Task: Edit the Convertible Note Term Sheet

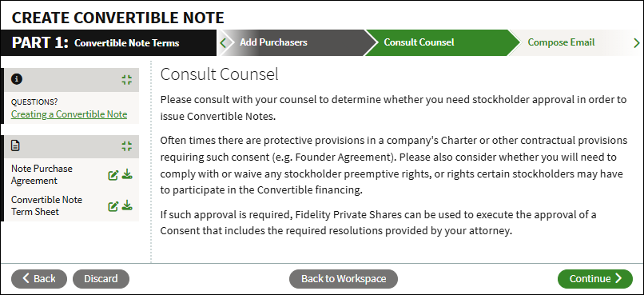Action: click(x=113, y=206)
